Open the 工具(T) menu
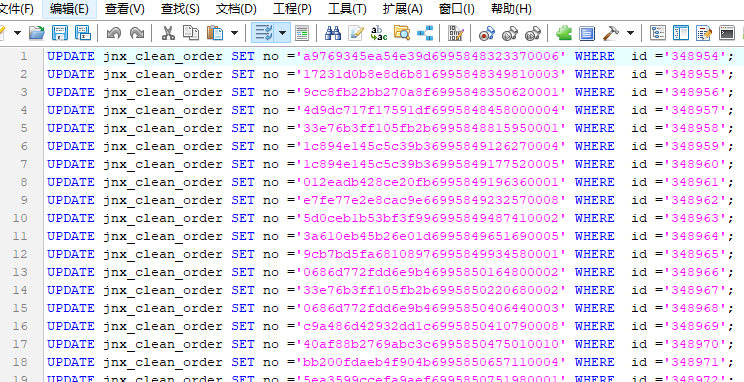The width and height of the screenshot is (744, 382). (x=347, y=9)
